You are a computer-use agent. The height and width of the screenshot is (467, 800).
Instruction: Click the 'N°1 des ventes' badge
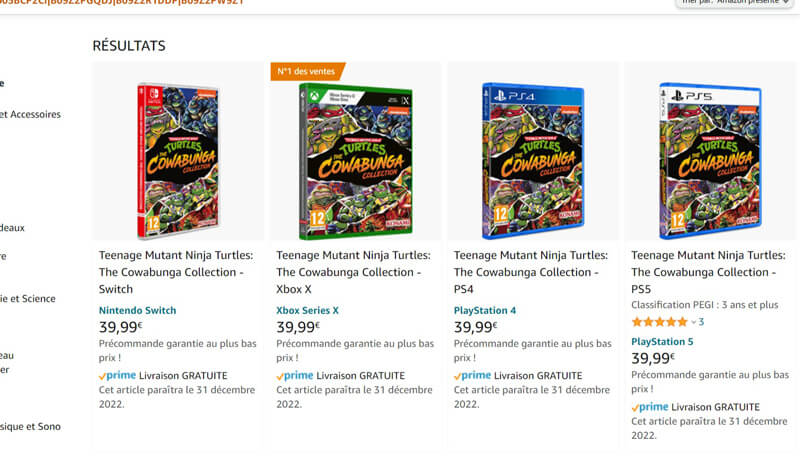point(307,72)
